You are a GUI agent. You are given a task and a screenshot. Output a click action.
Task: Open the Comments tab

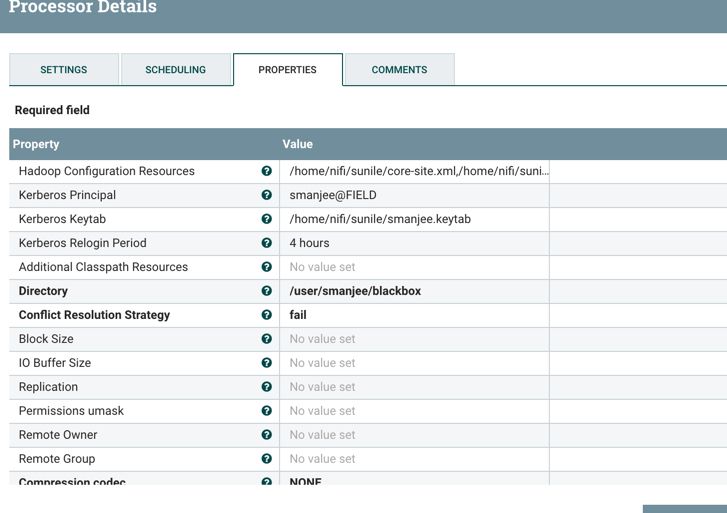click(x=399, y=70)
